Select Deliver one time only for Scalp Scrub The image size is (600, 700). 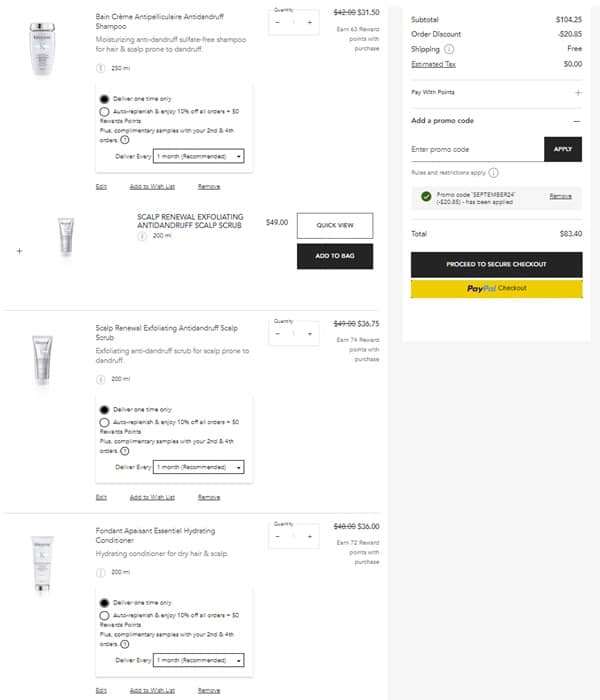105,410
